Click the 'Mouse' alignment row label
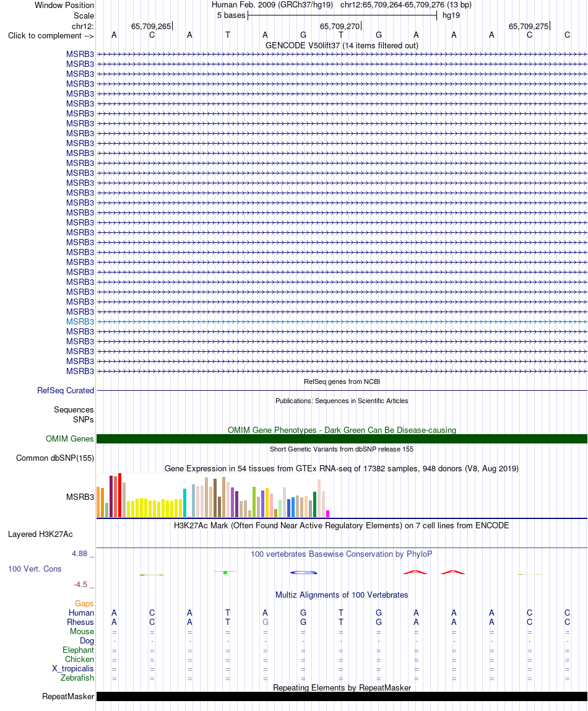 tap(82, 632)
